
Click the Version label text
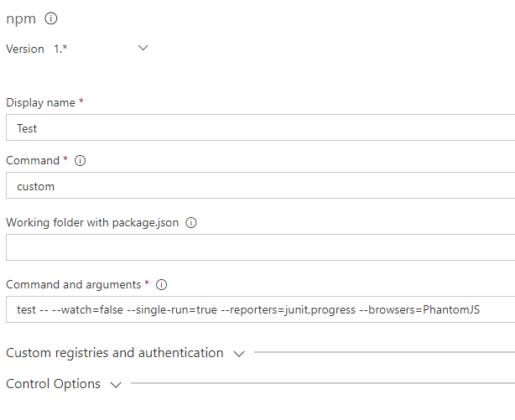[25, 49]
